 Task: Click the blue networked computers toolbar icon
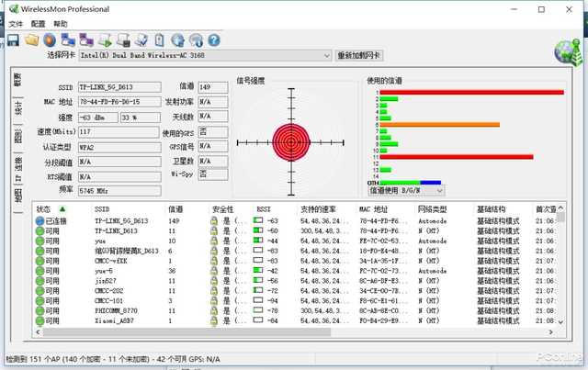pyautogui.click(x=68, y=39)
